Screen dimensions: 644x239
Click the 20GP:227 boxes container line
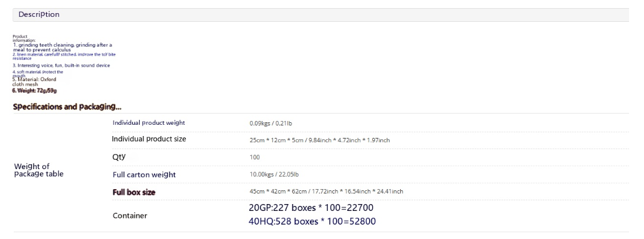[x=311, y=208]
